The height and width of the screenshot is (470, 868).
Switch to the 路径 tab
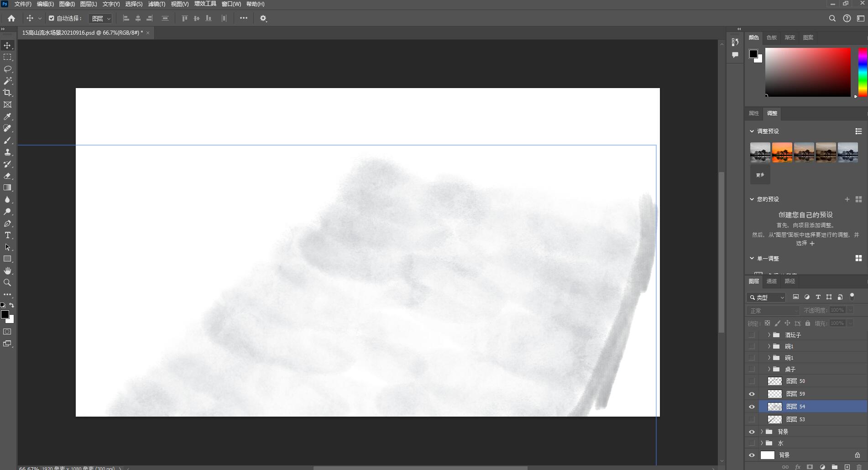pos(790,281)
